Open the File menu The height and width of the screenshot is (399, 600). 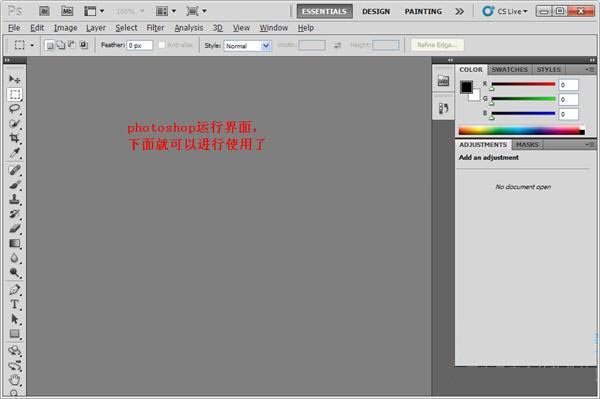[14, 28]
